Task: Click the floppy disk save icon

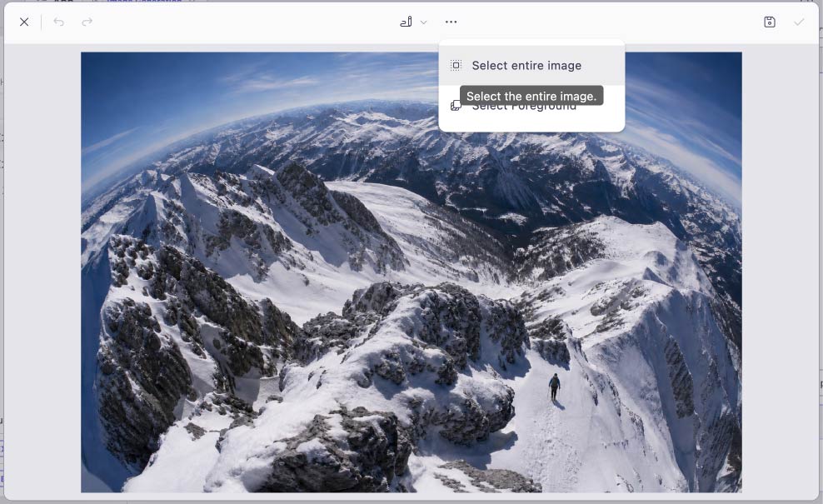Action: [770, 22]
